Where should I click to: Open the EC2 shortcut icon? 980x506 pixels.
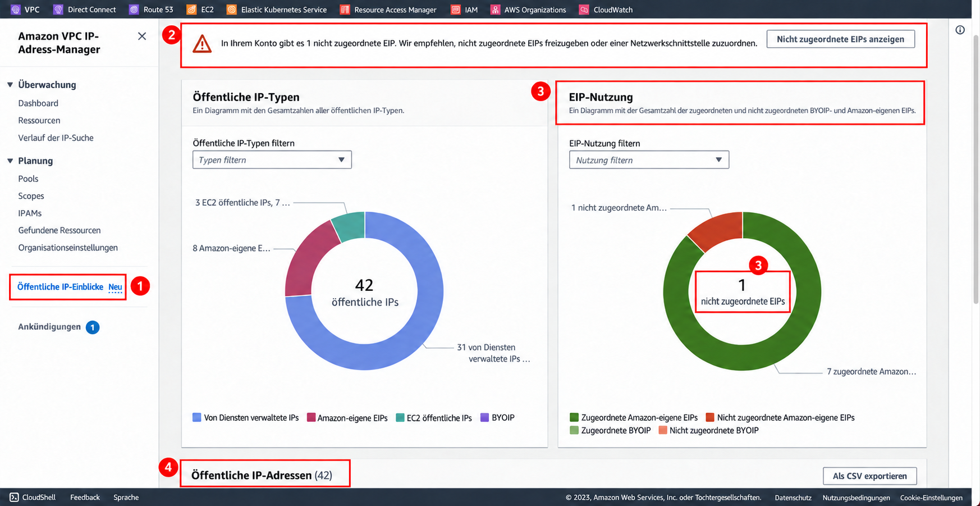(191, 10)
